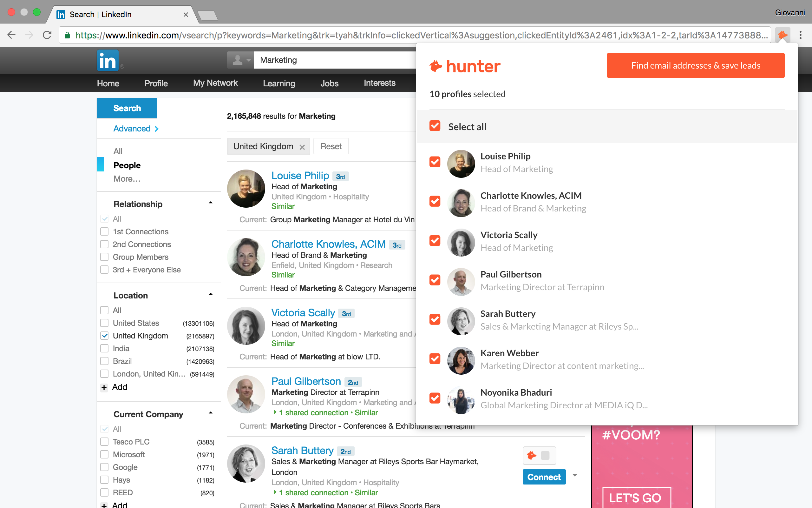The image size is (812, 508).
Task: Check the 1st Connections filter
Action: [104, 231]
